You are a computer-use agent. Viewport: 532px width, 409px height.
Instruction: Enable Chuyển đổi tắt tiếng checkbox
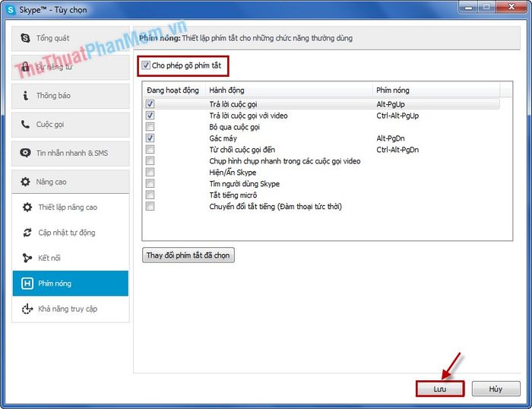(x=150, y=206)
